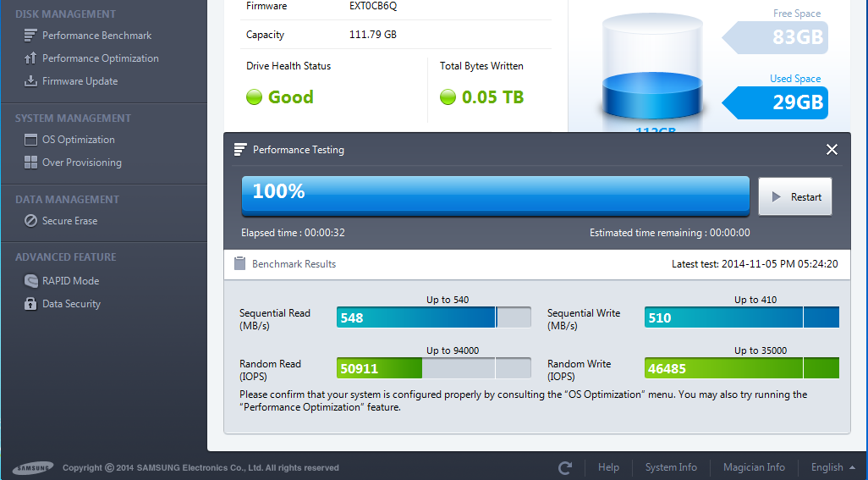Viewport: 868px width, 480px height.
Task: Open Magician Info from the footer
Action: [x=754, y=467]
